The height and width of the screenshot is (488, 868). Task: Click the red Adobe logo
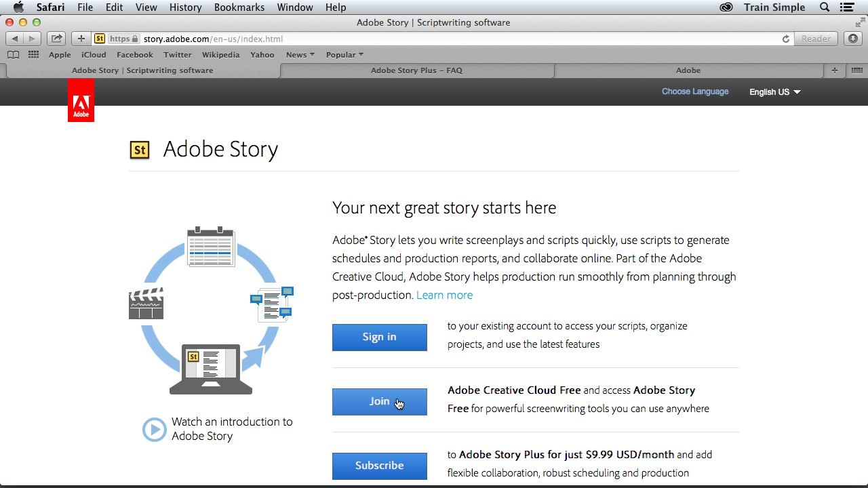pyautogui.click(x=81, y=100)
